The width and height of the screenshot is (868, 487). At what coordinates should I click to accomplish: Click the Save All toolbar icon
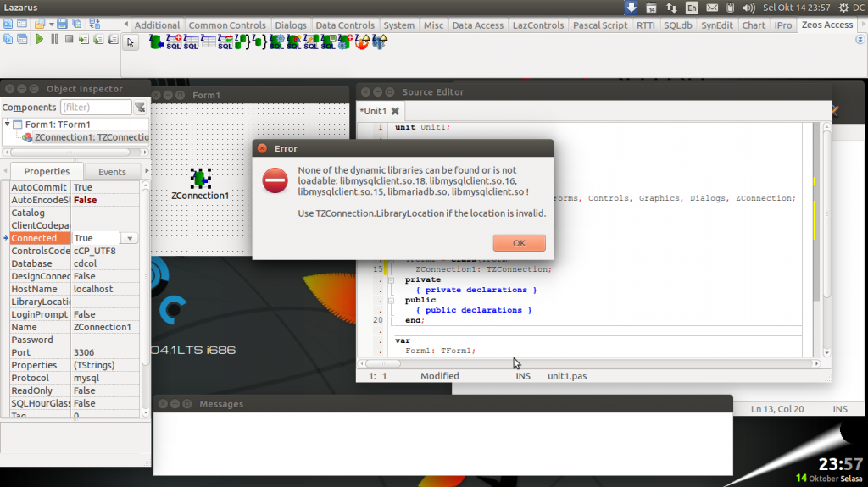click(77, 24)
